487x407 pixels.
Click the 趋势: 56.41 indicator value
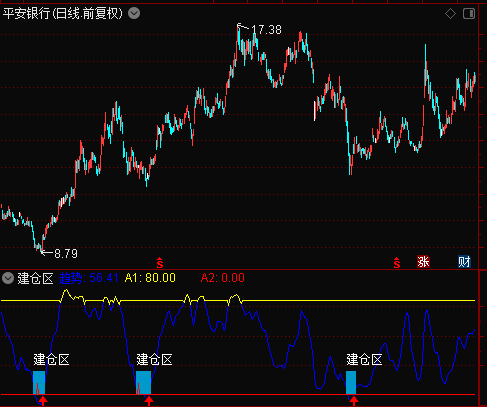tap(89, 278)
